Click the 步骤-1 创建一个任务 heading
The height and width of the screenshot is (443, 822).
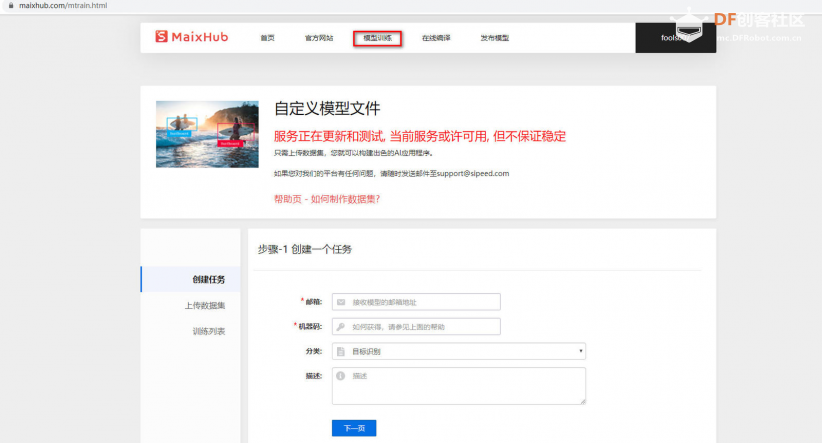(305, 249)
